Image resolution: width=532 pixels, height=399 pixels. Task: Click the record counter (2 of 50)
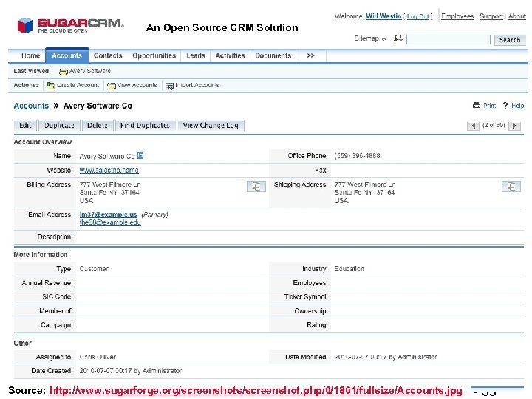(494, 125)
